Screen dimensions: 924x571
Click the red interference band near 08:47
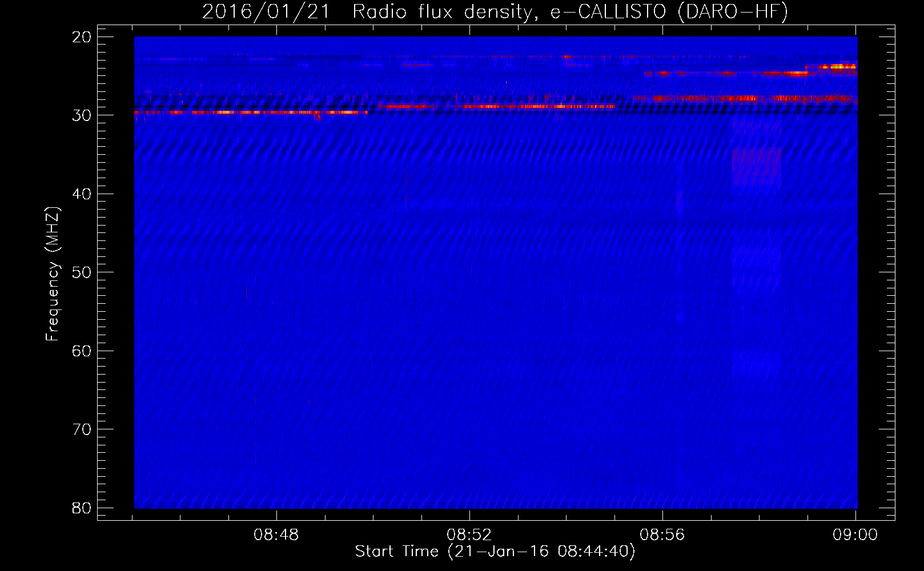251,112
